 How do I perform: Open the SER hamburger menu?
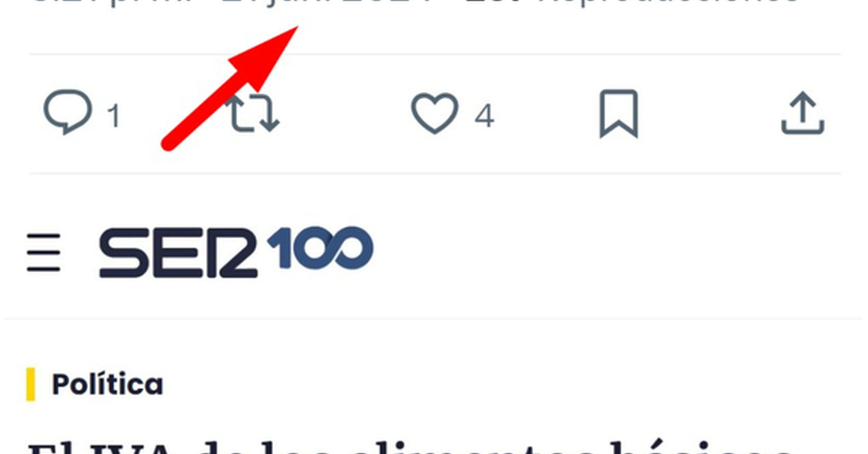[44, 252]
